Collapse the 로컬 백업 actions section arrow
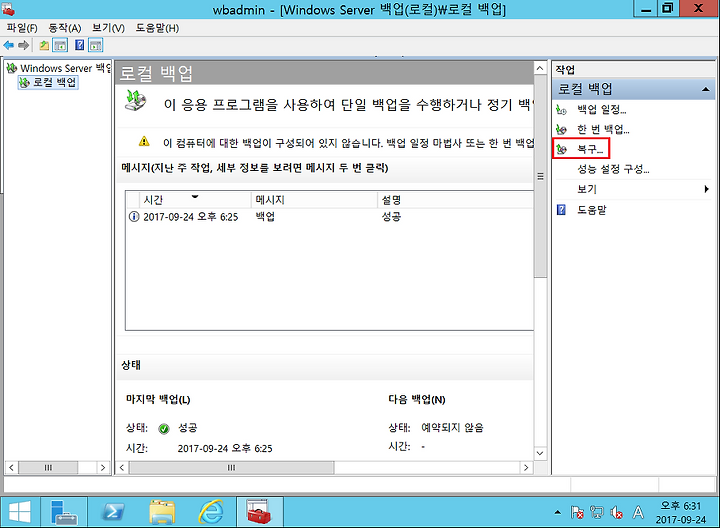The height and width of the screenshot is (528, 720). tap(706, 89)
